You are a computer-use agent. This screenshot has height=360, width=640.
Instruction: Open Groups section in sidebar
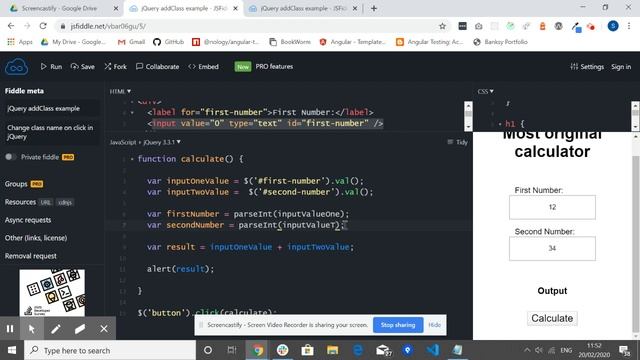(16, 184)
